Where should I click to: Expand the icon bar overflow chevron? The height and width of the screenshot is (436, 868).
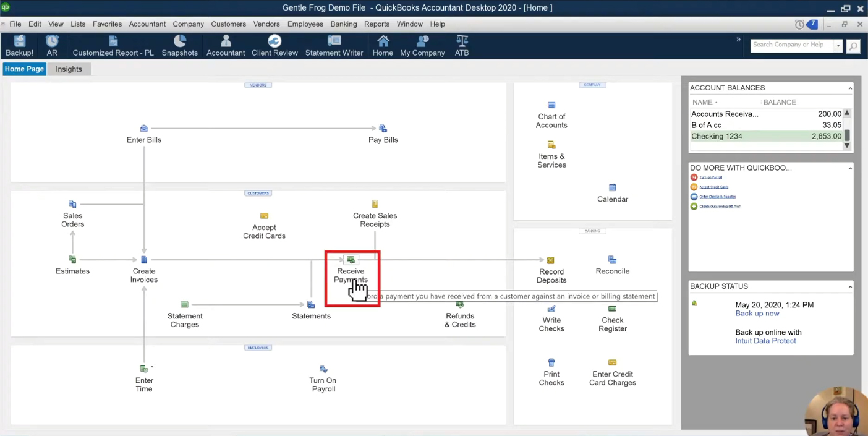point(738,39)
